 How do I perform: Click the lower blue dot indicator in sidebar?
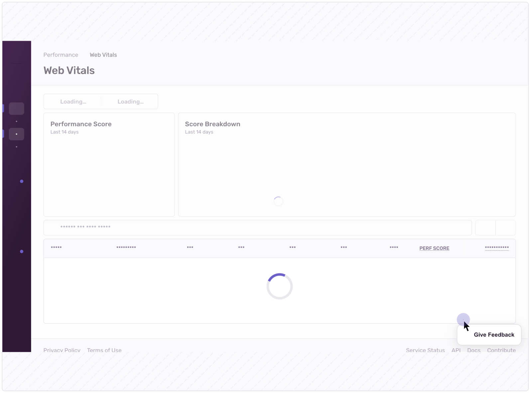(21, 252)
